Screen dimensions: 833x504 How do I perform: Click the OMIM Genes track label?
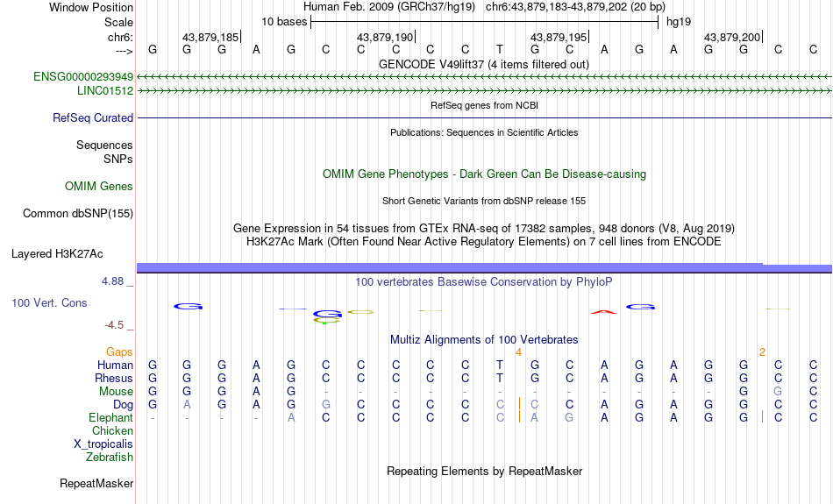[x=99, y=187]
